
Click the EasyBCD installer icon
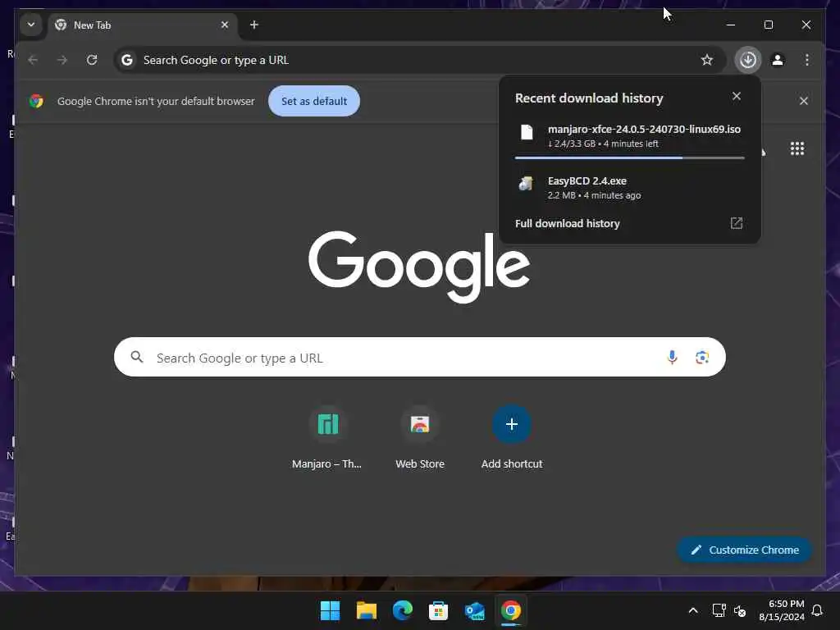(x=526, y=184)
